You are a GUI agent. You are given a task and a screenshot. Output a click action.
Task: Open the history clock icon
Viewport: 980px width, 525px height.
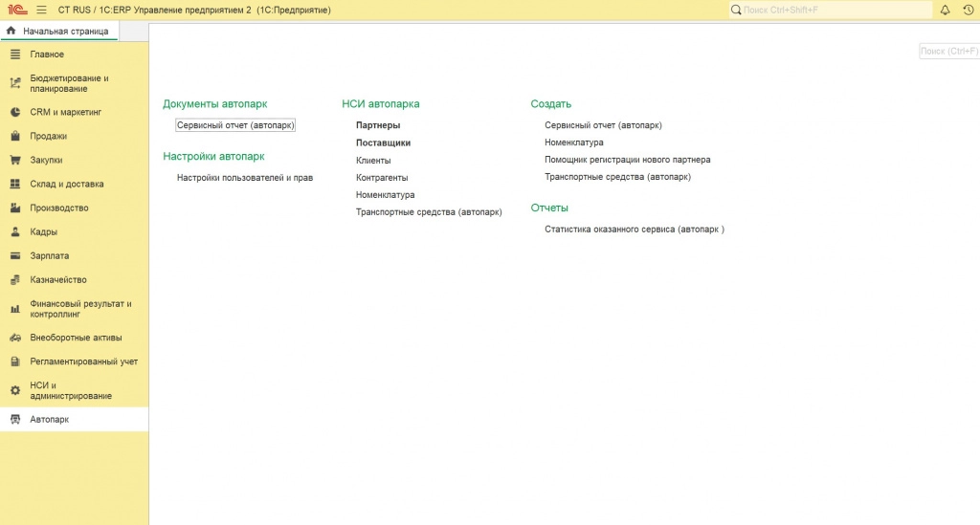pos(968,10)
